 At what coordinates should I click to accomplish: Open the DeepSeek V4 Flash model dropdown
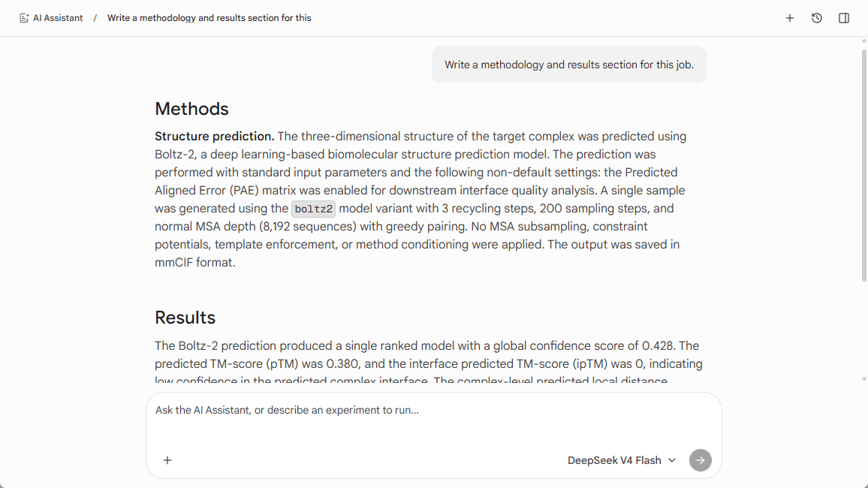point(622,460)
